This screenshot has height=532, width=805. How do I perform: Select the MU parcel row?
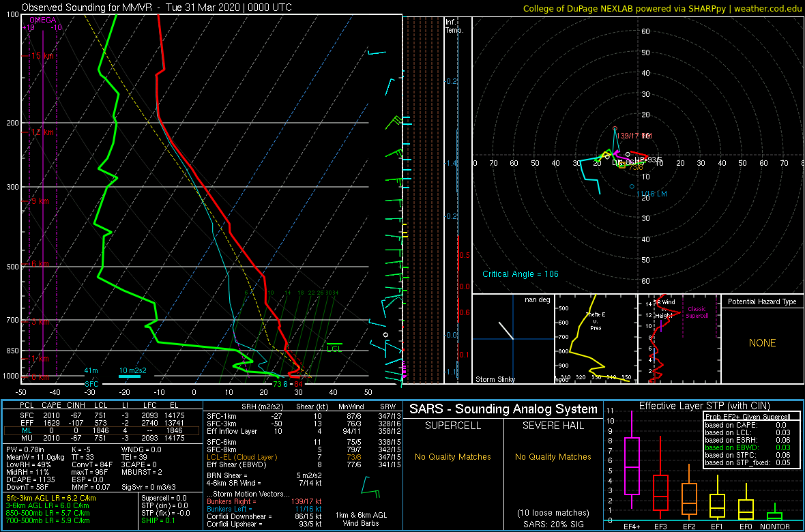pos(102,438)
